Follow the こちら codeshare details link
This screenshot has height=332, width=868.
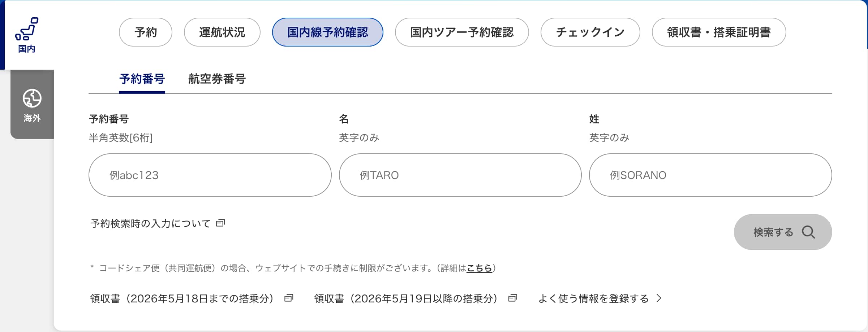[x=479, y=268]
